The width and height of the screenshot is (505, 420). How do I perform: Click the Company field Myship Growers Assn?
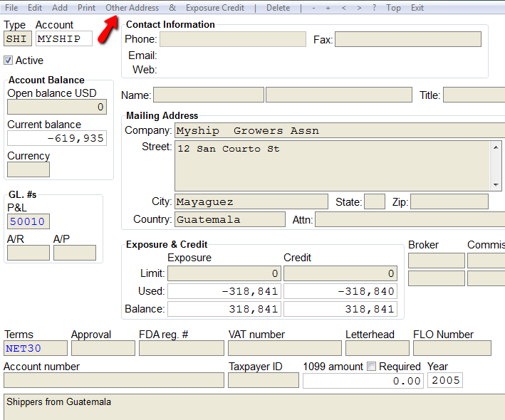coord(340,130)
